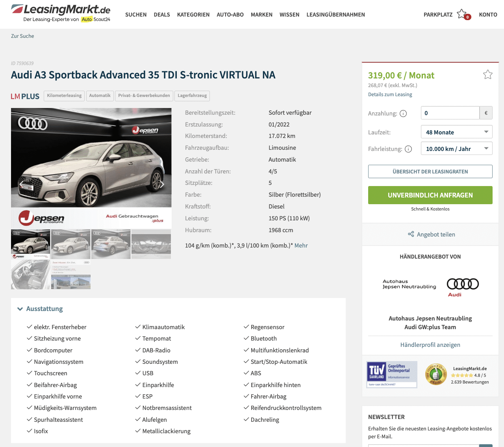Click the LM PLUS logo
The width and height of the screenshot is (504, 447).
point(25,96)
